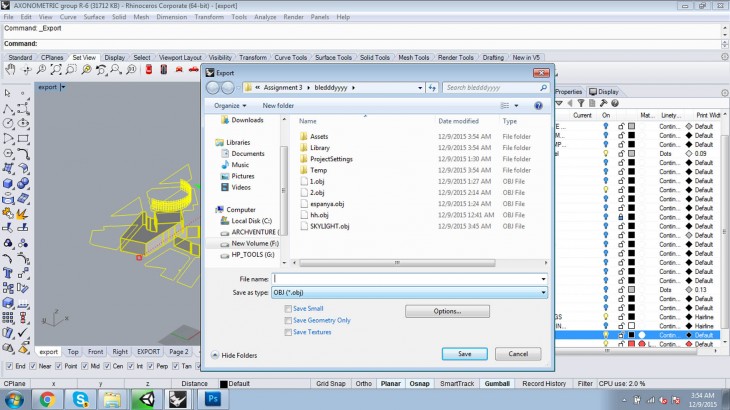Switch to the Front viewport tab
This screenshot has width=730, height=410.
coord(95,352)
